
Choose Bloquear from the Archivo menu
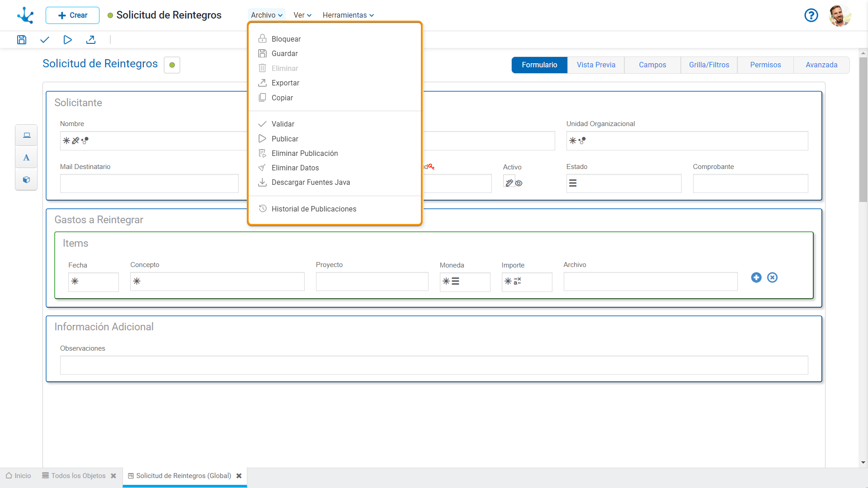[x=335, y=39]
